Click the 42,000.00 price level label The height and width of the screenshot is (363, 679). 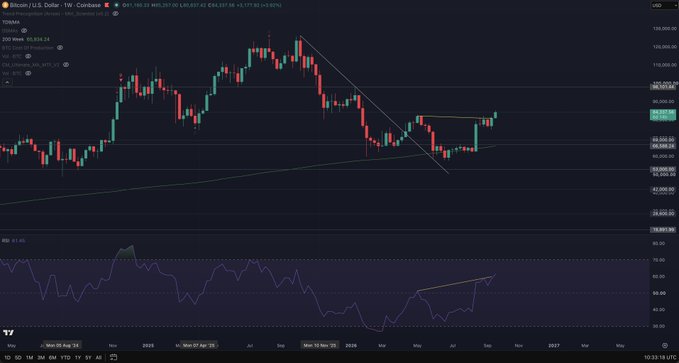click(x=663, y=189)
